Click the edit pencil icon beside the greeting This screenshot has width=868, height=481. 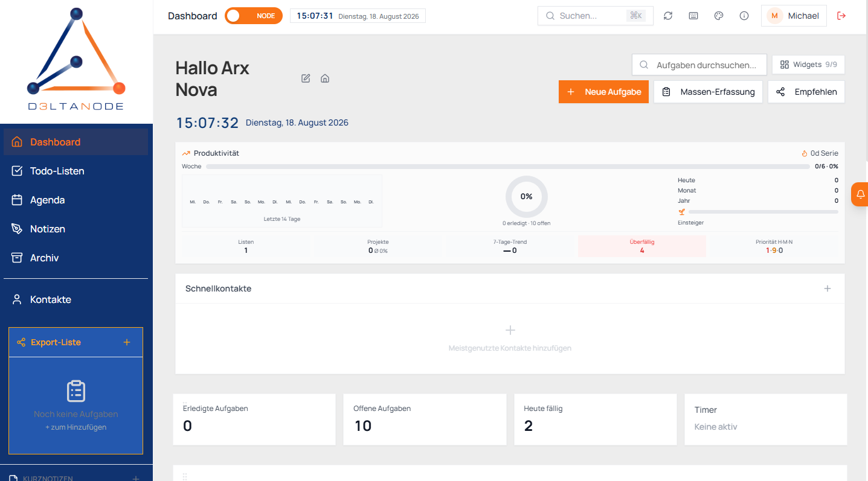point(306,78)
